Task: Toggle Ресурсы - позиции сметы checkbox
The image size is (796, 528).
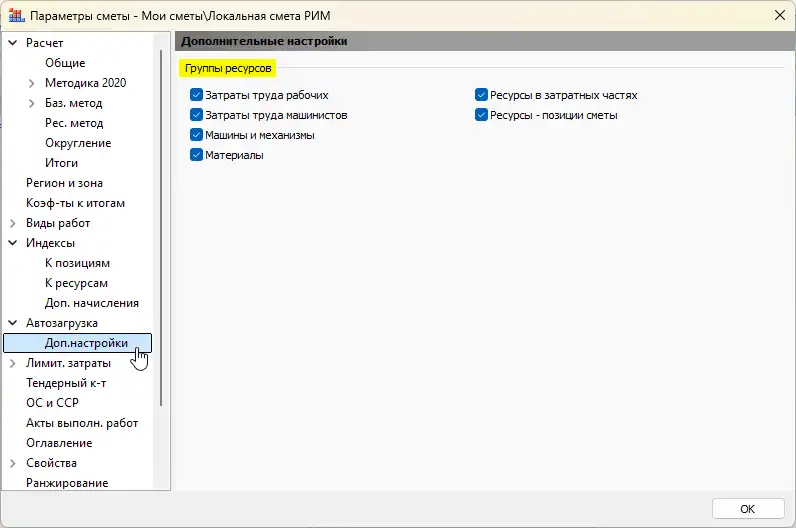Action: [x=481, y=116]
